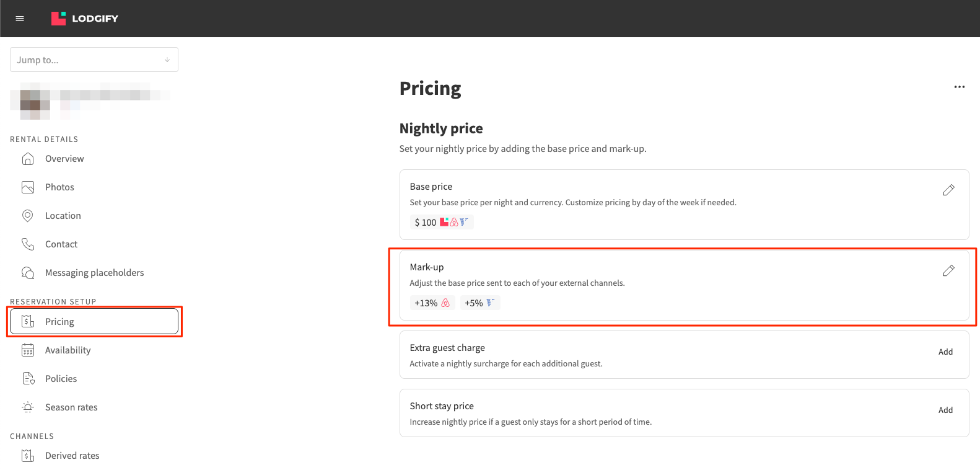
Task: Open the Policies section
Action: (x=61, y=379)
